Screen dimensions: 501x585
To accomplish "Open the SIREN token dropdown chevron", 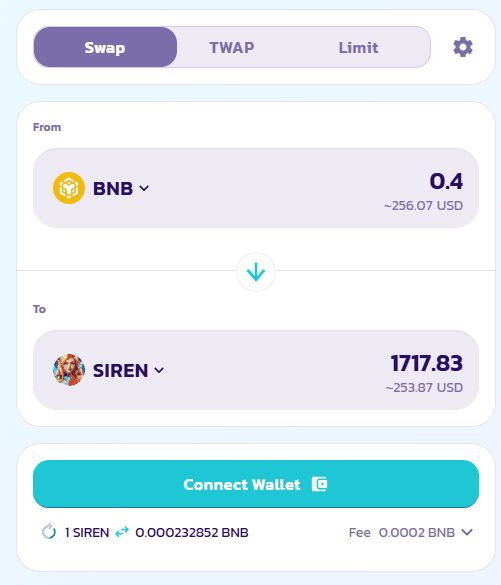I will [159, 370].
